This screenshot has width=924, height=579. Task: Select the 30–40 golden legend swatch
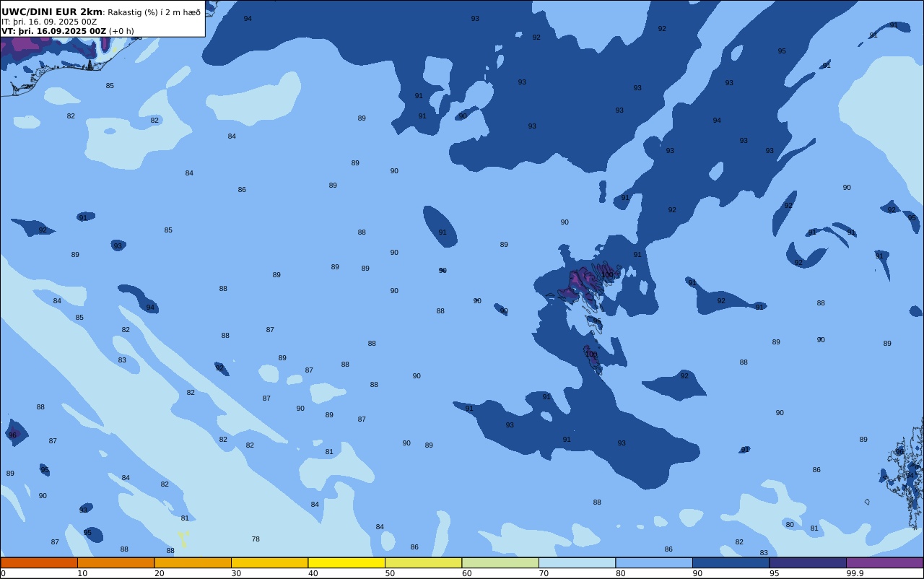(x=269, y=562)
